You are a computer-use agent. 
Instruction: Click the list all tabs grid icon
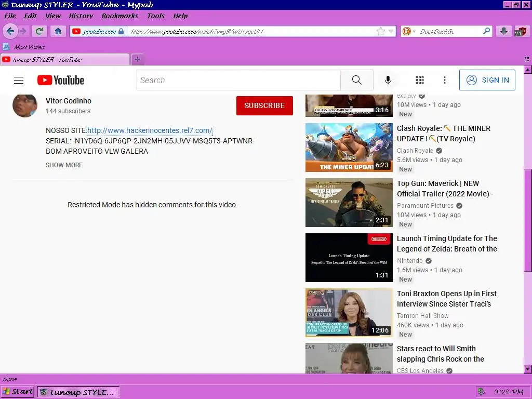(x=527, y=59)
